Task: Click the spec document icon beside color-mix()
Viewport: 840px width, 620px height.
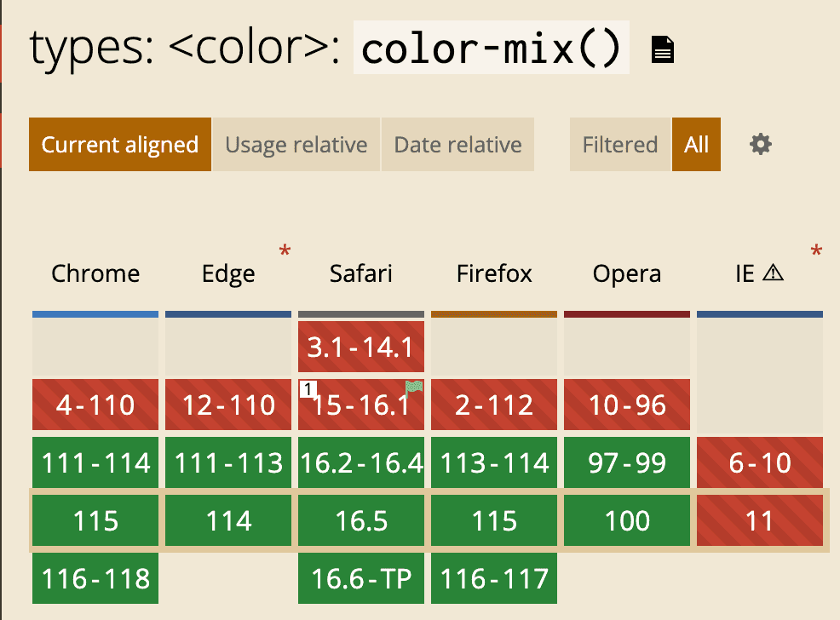Action: pos(663,50)
